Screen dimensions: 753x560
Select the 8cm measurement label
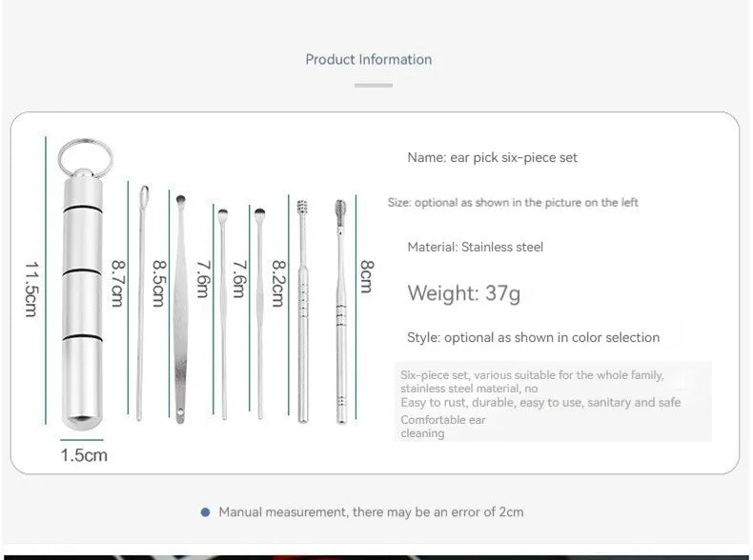pyautogui.click(x=367, y=276)
